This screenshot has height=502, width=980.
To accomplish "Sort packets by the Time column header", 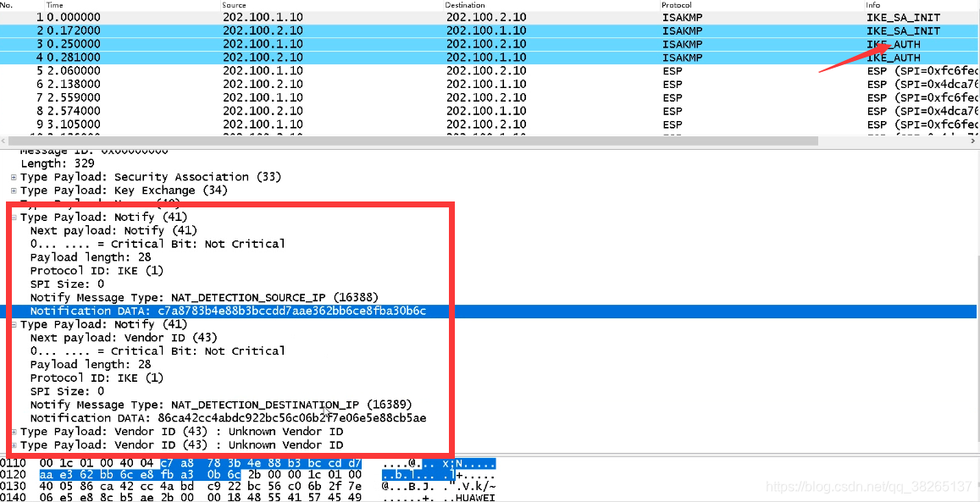I will pyautogui.click(x=55, y=5).
